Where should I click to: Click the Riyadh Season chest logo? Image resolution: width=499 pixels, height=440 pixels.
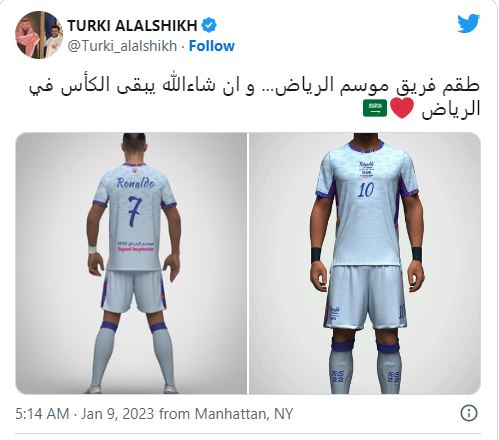[x=367, y=170]
